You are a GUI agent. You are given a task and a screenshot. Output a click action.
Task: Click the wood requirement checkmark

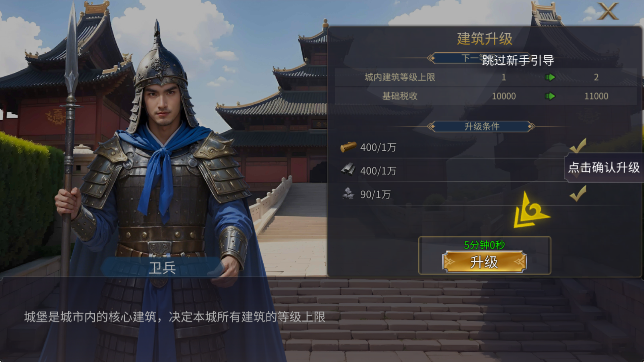[x=578, y=145]
